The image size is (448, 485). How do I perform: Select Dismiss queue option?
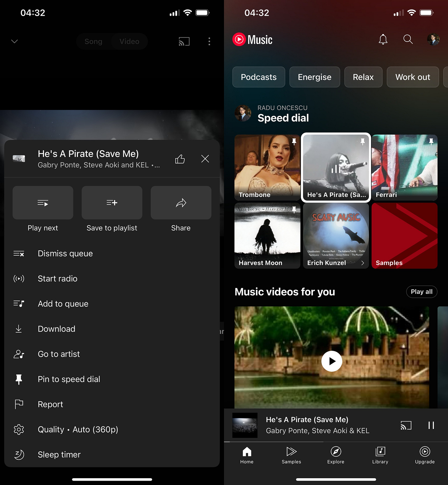click(112, 253)
